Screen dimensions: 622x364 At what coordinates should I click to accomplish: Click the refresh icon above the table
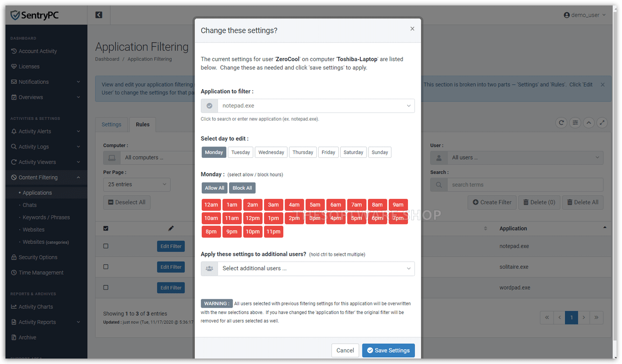point(561,122)
